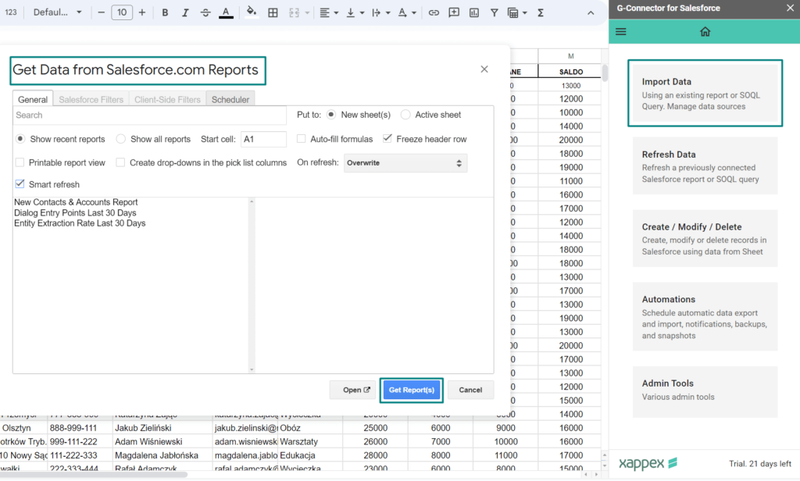Viewport: 800px width, 481px height.
Task: Open the Admin Tools card
Action: tap(705, 390)
